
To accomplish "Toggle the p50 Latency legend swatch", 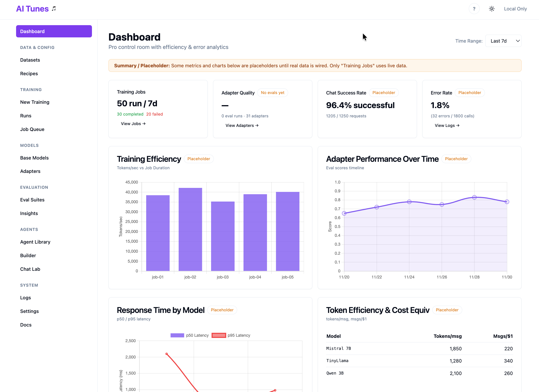I will click(177, 335).
